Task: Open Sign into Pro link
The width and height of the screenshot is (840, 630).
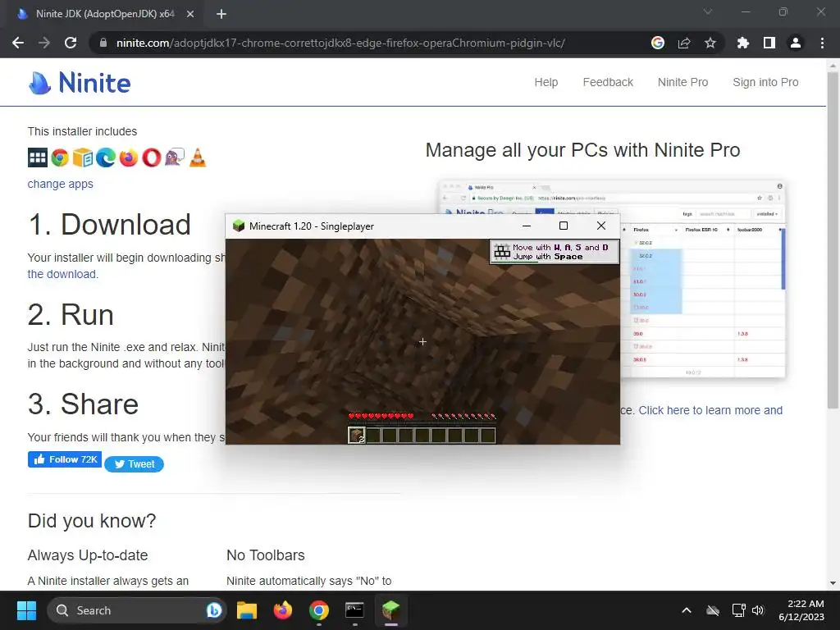Action: point(765,83)
